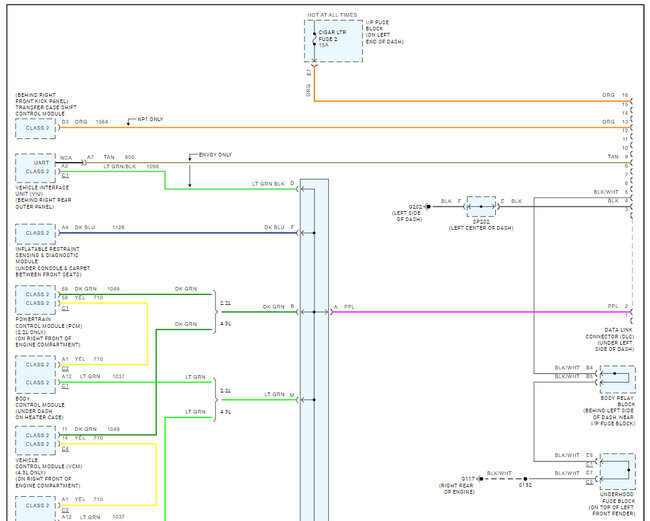Click the Transfer Case Shift Control Module box

36,128
